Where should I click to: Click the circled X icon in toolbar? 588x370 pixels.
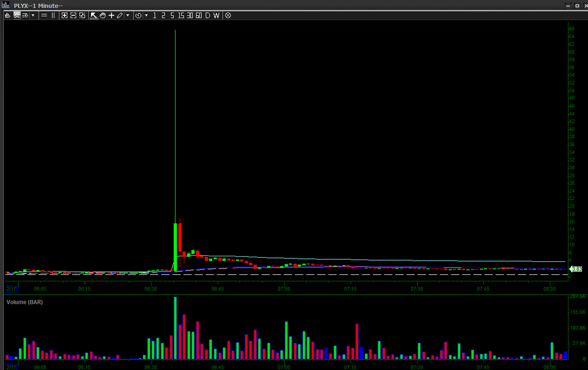[228, 15]
